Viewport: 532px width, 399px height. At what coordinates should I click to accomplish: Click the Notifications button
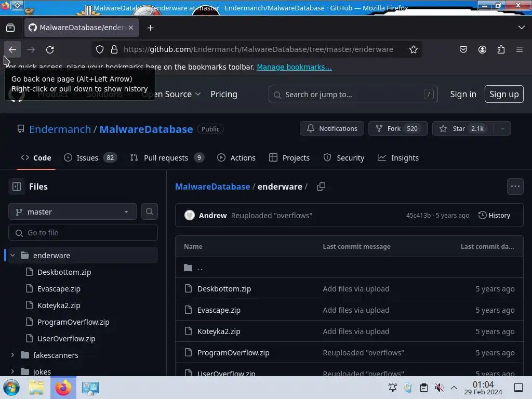pos(332,129)
